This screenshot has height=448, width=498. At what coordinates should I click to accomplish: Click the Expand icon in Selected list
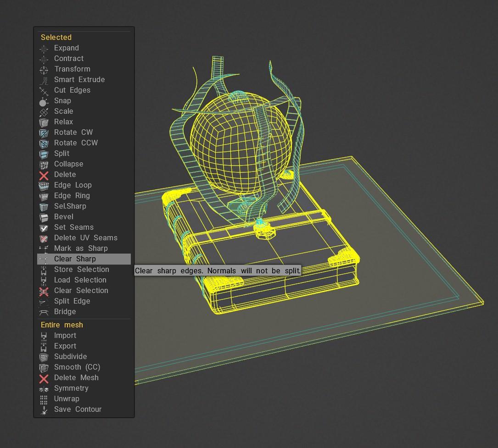tap(44, 48)
